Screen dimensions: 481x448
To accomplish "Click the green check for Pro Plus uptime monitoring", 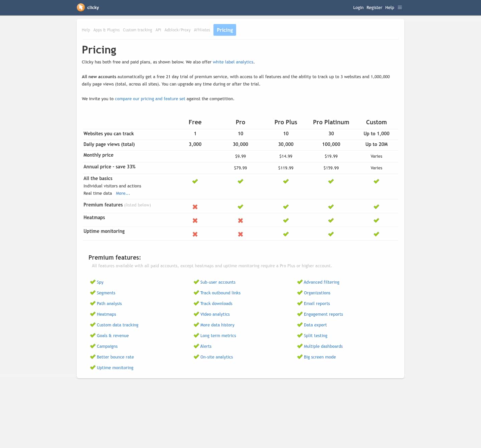I will (286, 234).
